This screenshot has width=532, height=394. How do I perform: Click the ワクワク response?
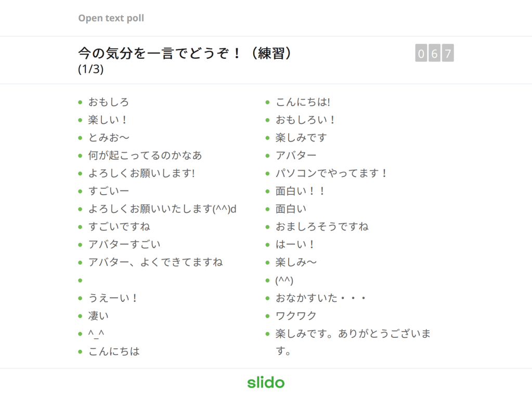point(296,315)
